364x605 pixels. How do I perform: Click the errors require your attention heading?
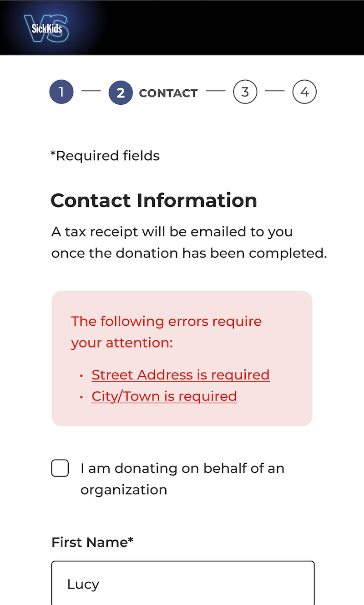pos(167,332)
